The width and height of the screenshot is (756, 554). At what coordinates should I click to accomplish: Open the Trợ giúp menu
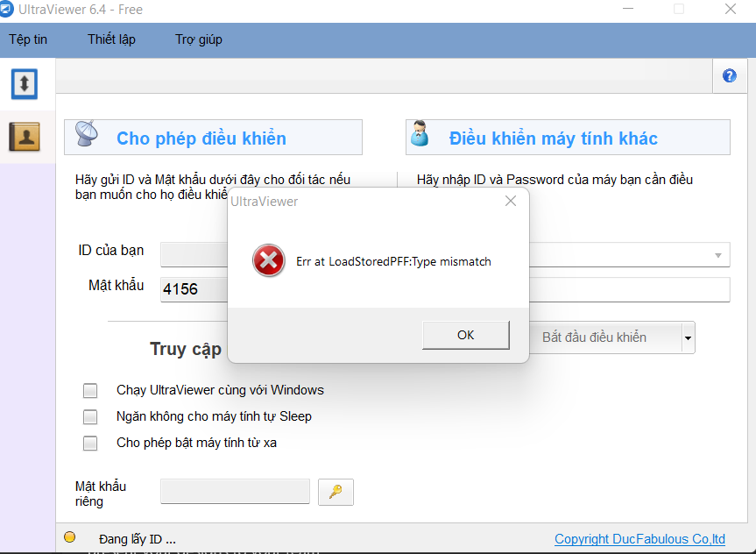tap(199, 39)
